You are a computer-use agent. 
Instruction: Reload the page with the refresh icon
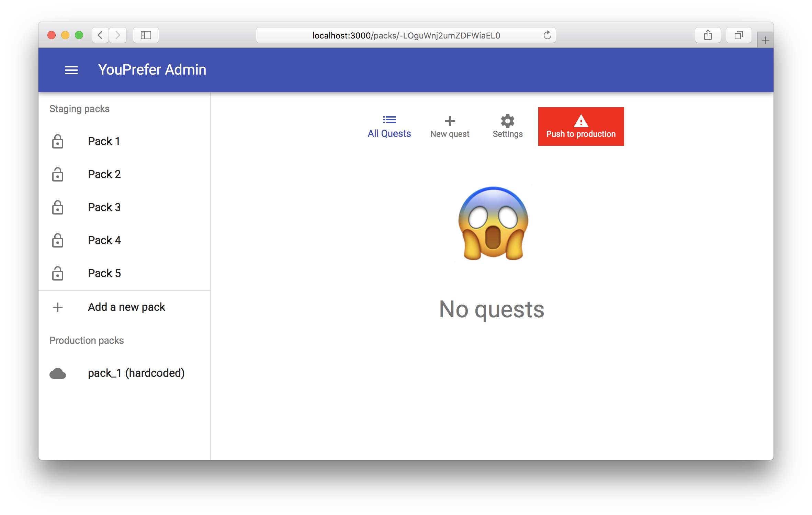547,35
